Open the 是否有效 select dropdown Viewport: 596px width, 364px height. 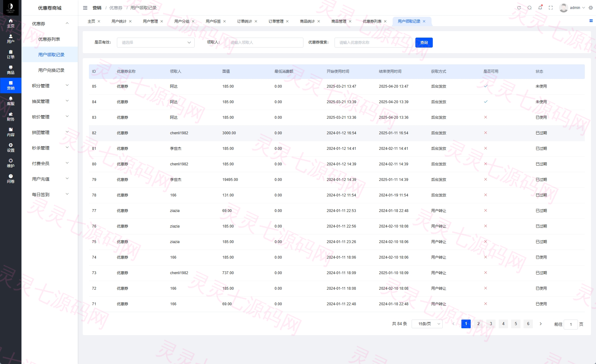click(156, 43)
